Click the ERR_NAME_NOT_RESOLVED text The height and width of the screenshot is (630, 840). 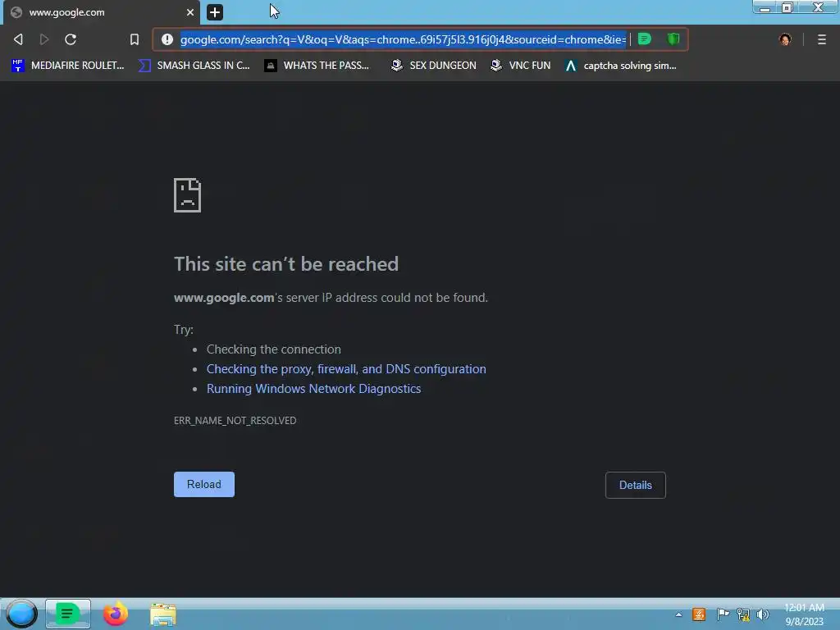[235, 421]
